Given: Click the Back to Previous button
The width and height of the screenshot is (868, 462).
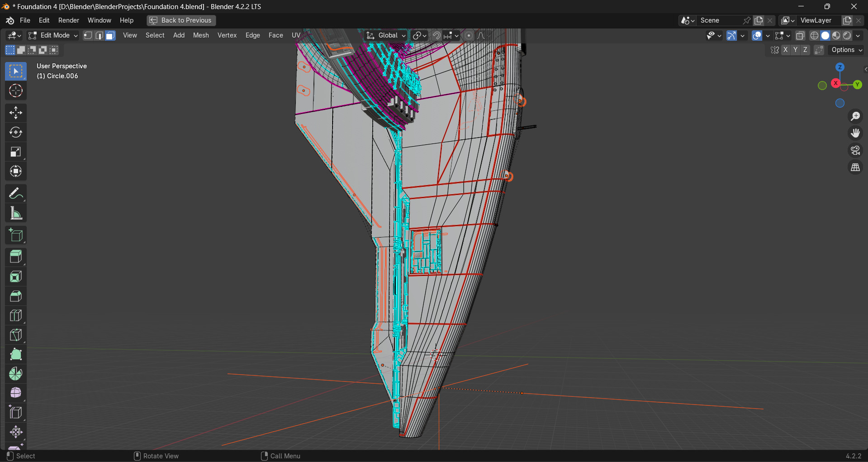Looking at the screenshot, I should (x=181, y=21).
